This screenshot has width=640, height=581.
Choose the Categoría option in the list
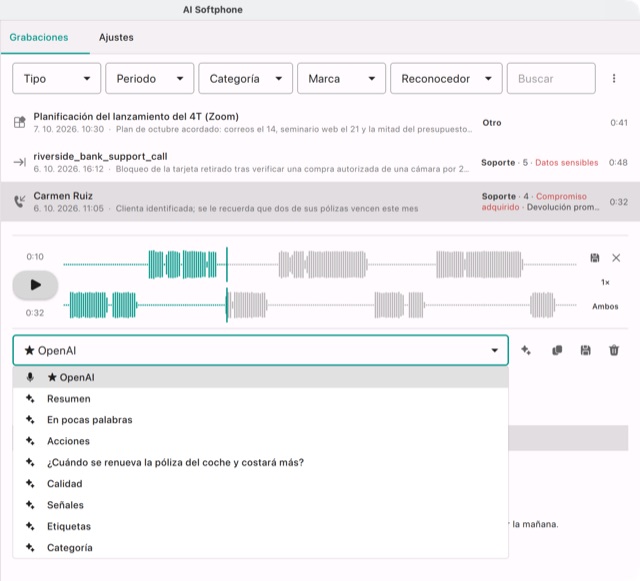pyautogui.click(x=260, y=548)
